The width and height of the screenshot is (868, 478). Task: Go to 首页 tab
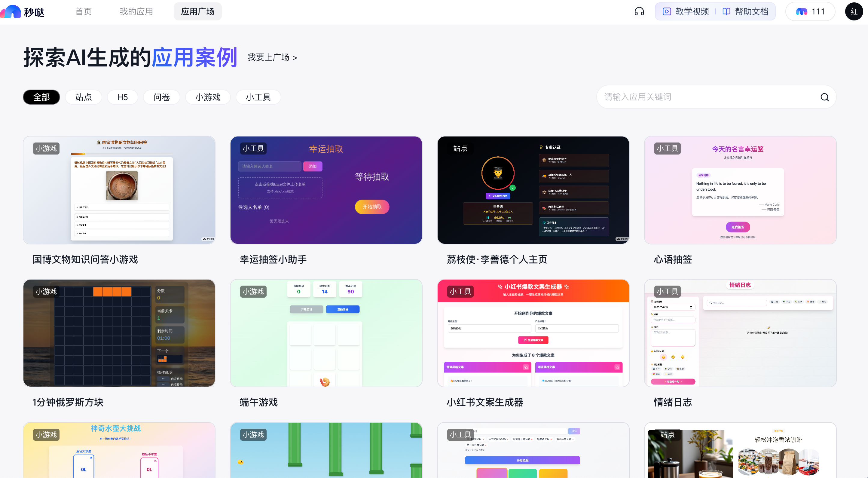(x=83, y=11)
